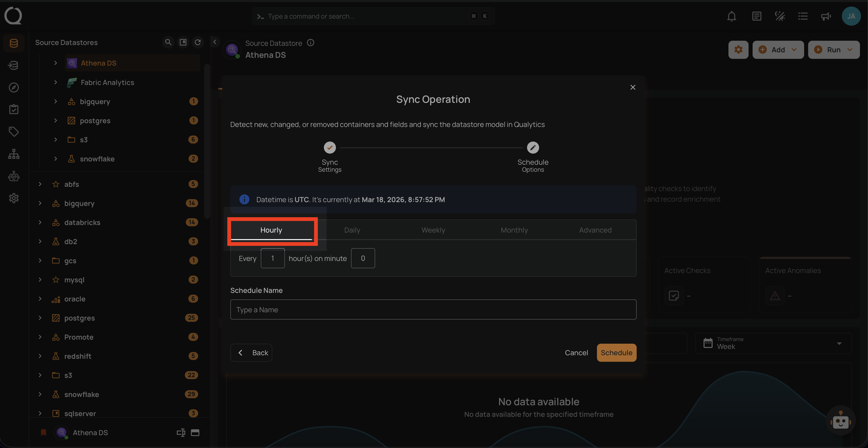Image resolution: width=868 pixels, height=448 pixels.
Task: Click the datastore settings gear button
Action: [738, 50]
